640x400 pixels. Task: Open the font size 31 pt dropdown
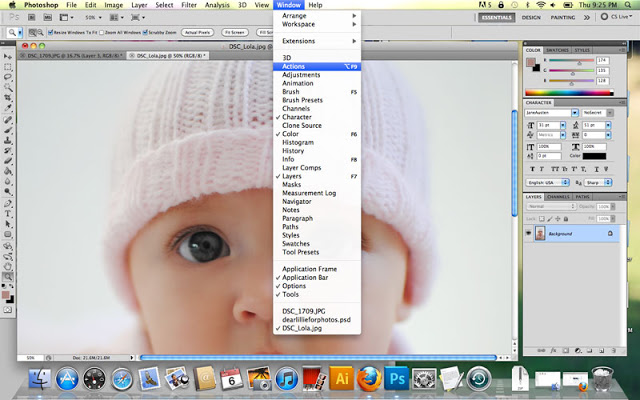click(x=563, y=125)
